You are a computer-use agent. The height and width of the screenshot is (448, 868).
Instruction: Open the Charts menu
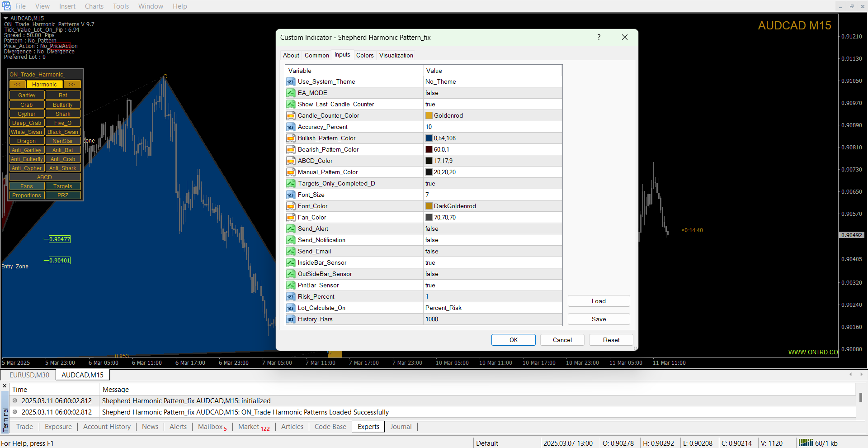94,6
